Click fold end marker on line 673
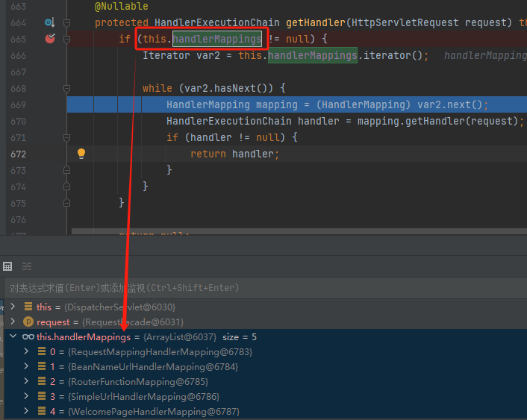Image resolution: width=527 pixels, height=420 pixels. (x=66, y=170)
